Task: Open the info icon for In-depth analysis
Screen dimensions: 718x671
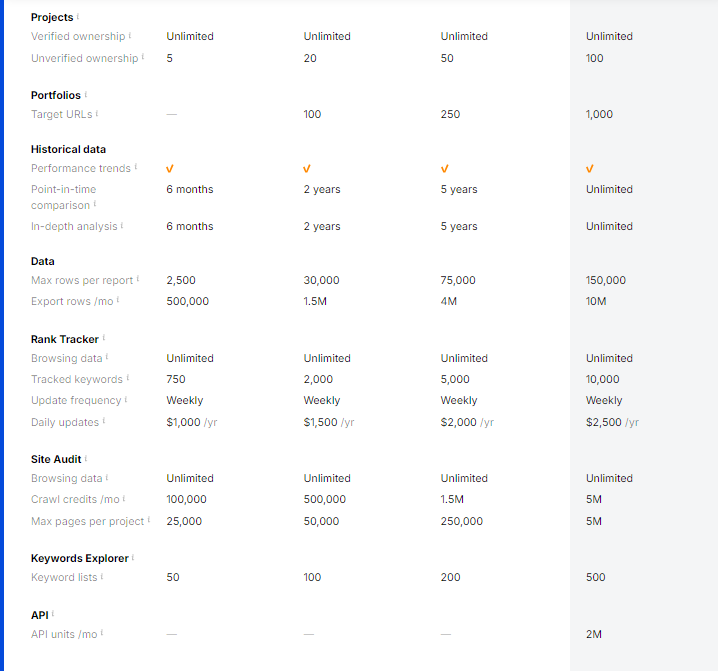Action: [121, 226]
